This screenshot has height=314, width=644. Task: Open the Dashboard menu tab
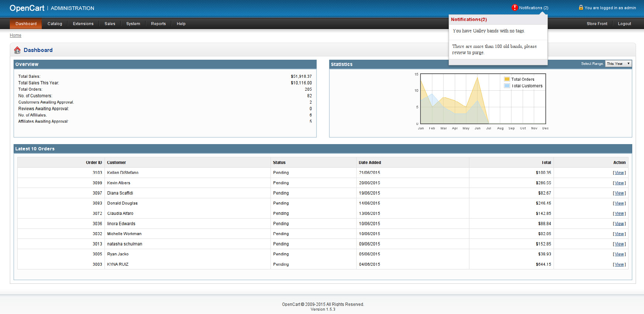click(x=26, y=24)
